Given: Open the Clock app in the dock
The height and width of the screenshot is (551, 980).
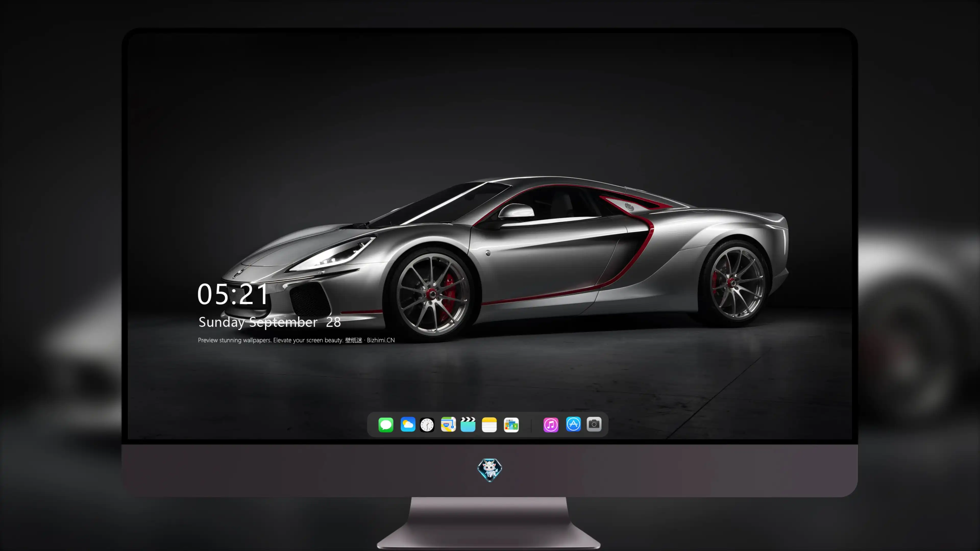Looking at the screenshot, I should (x=427, y=425).
